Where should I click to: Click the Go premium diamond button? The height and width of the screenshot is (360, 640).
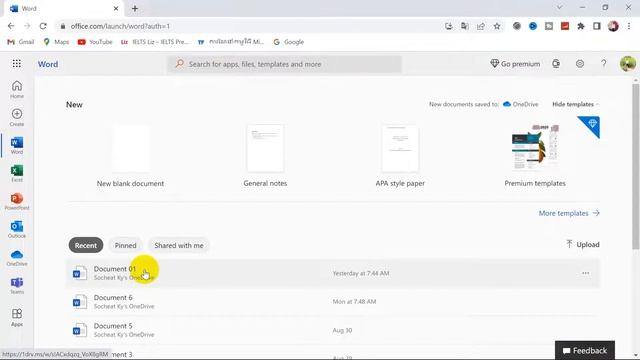515,64
